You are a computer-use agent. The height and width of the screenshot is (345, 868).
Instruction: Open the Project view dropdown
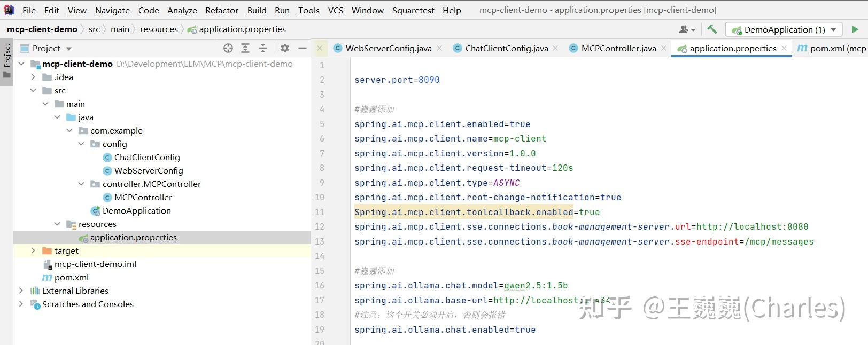click(69, 49)
